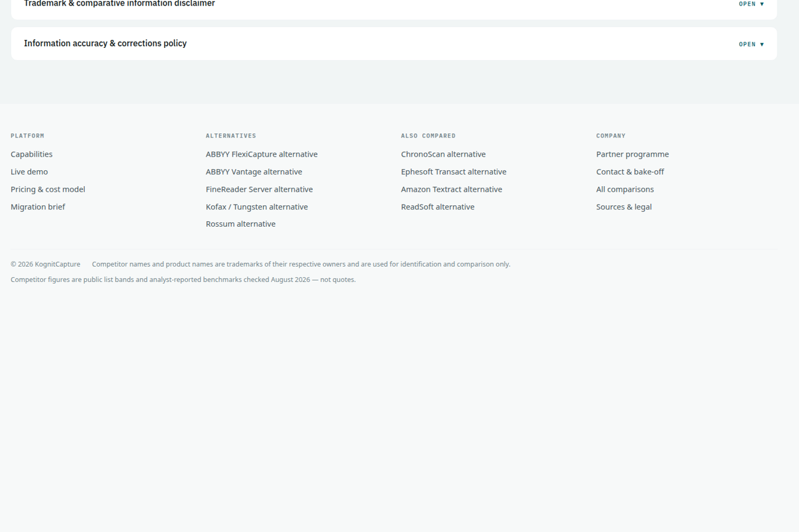Open the Partner programme link
The height and width of the screenshot is (532, 799).
(x=632, y=154)
